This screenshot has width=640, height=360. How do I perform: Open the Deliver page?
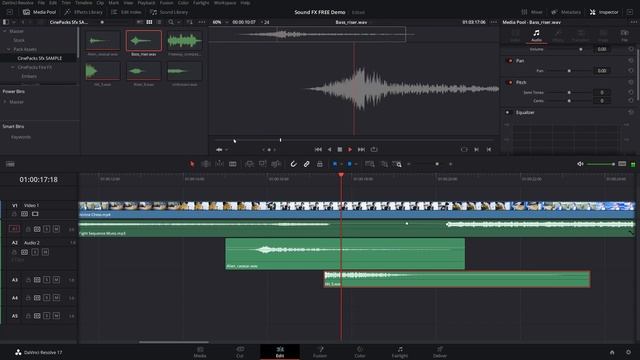440,352
